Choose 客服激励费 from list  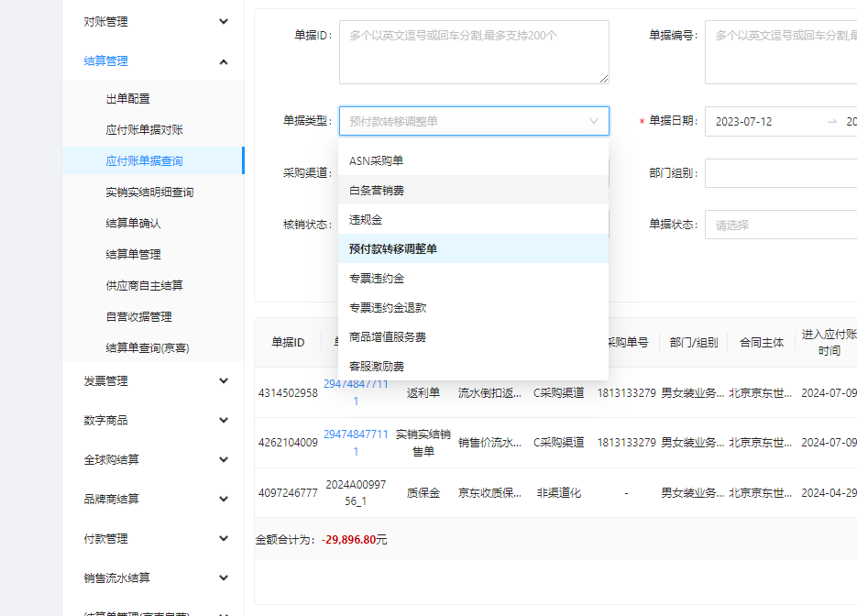tap(377, 367)
